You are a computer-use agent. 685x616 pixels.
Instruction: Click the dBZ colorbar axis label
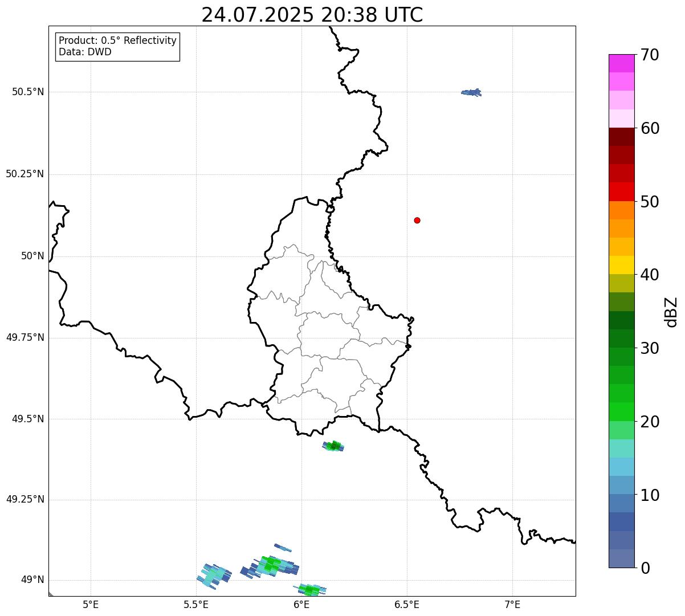(x=671, y=312)
